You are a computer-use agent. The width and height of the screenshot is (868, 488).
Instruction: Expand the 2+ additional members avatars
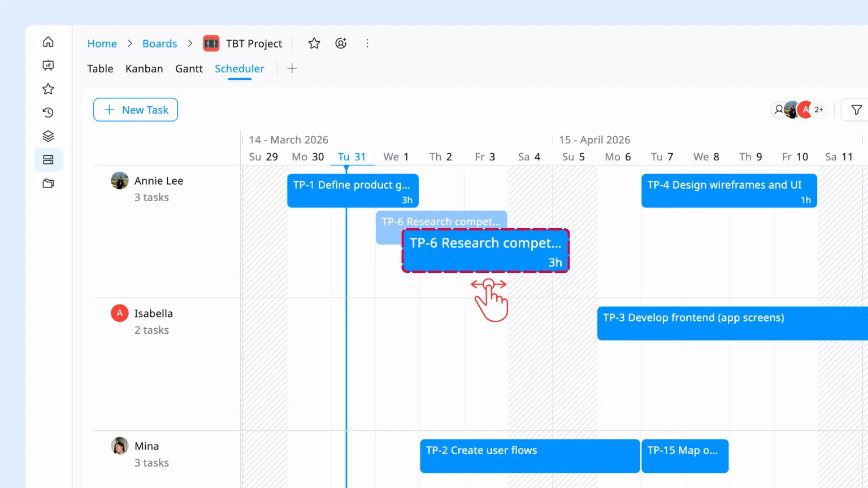click(x=818, y=110)
